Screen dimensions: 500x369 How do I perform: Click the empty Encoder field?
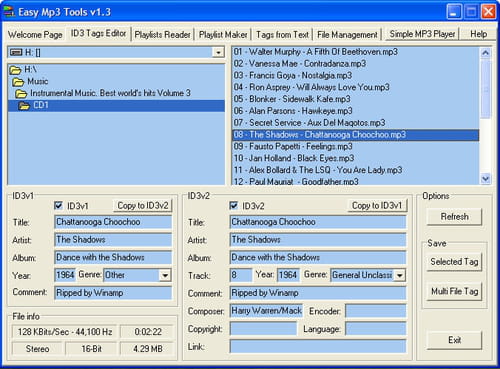[376, 311]
